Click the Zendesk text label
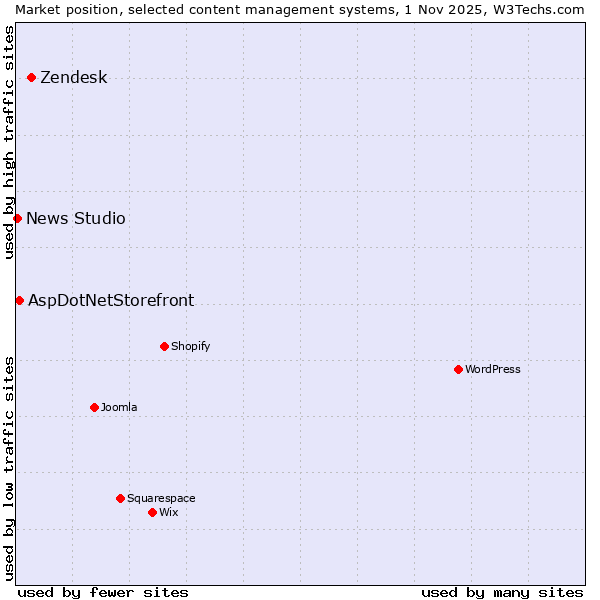 (x=73, y=78)
